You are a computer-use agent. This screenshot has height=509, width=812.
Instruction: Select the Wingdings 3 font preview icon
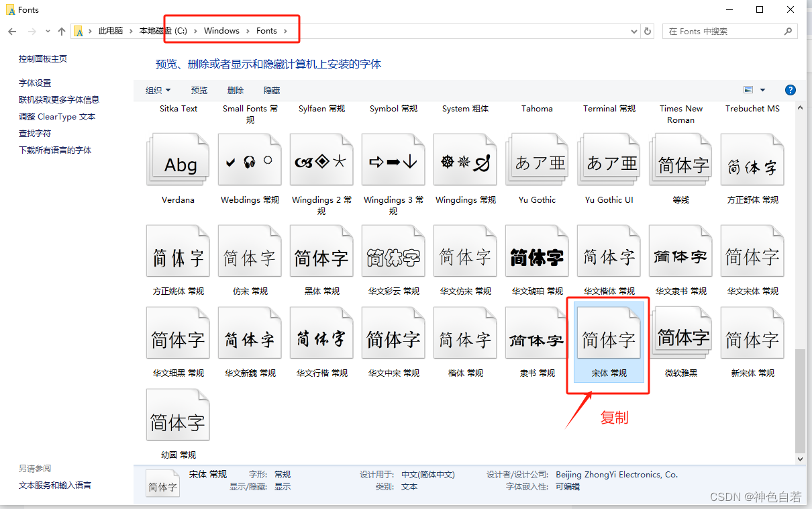[x=393, y=159]
